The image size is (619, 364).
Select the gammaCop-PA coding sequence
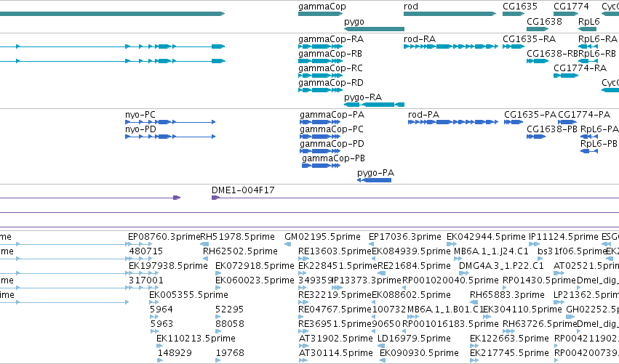pos(332,115)
